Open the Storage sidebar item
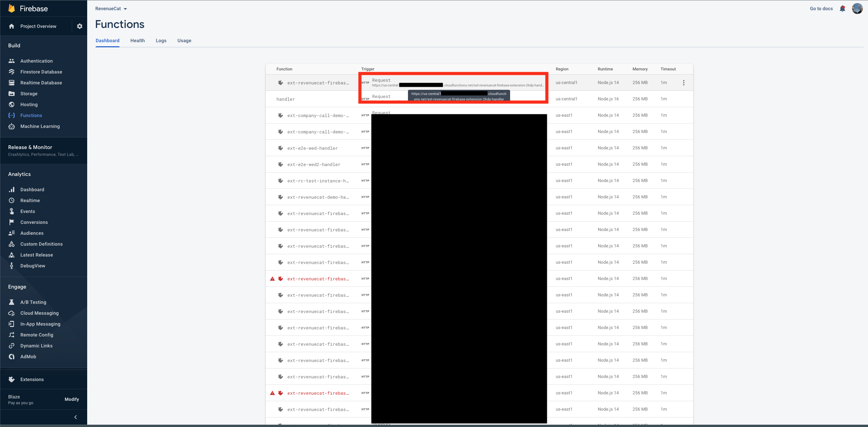This screenshot has height=427, width=868. tap(29, 94)
